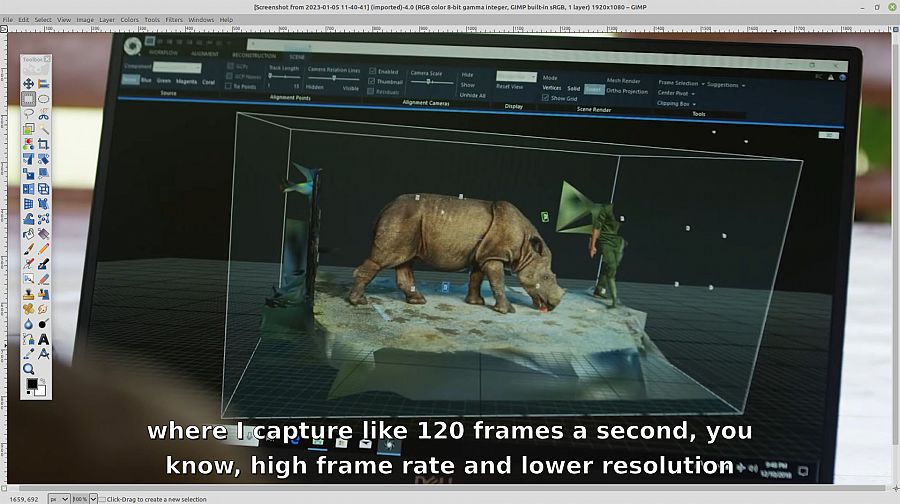
Task: Open the px unit dropdown in status bar
Action: [x=59, y=499]
